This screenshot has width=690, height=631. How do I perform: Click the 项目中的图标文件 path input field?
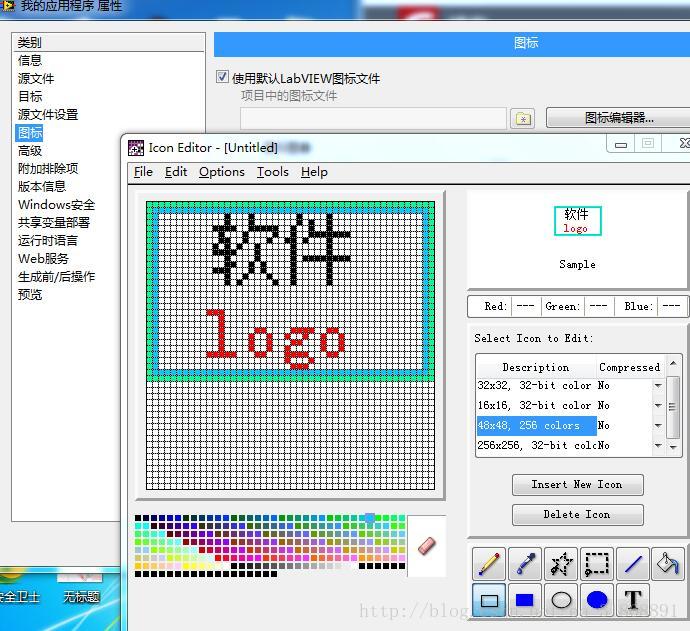(373, 118)
